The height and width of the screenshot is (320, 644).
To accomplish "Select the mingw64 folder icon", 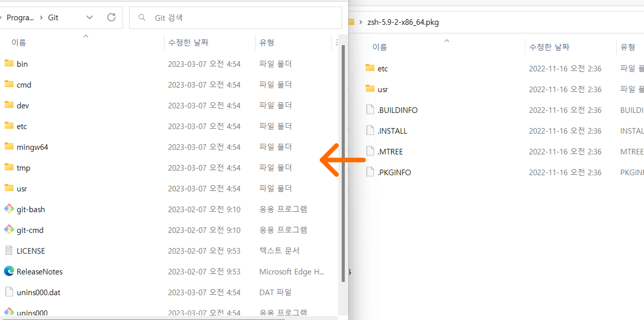I will pos(9,146).
